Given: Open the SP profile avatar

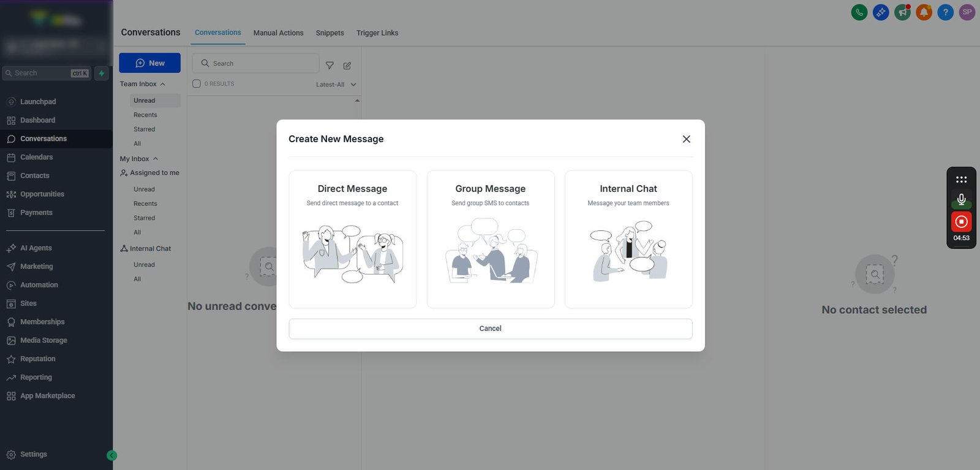Looking at the screenshot, I should (967, 12).
